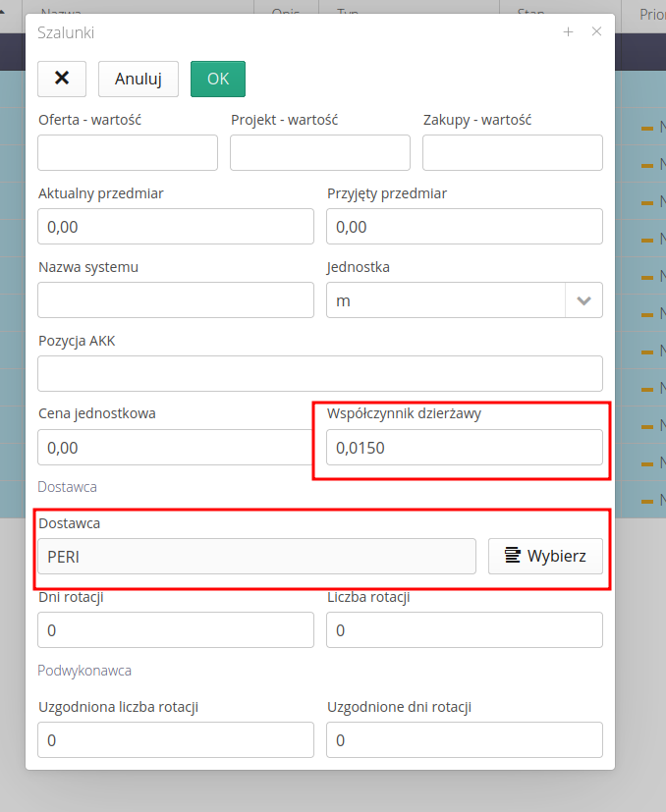
Task: Click inside the Pozycja AKK input
Action: pos(319,373)
